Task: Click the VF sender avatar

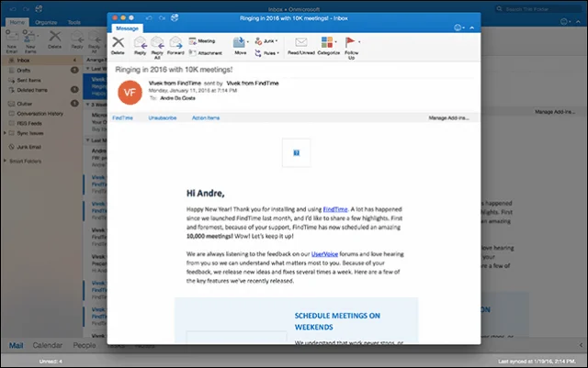Action: click(x=130, y=93)
